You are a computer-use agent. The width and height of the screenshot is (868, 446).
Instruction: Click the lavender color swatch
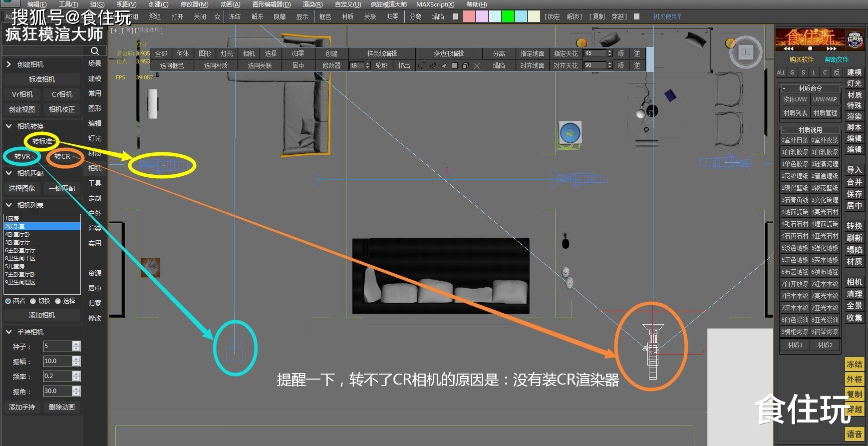(482, 16)
